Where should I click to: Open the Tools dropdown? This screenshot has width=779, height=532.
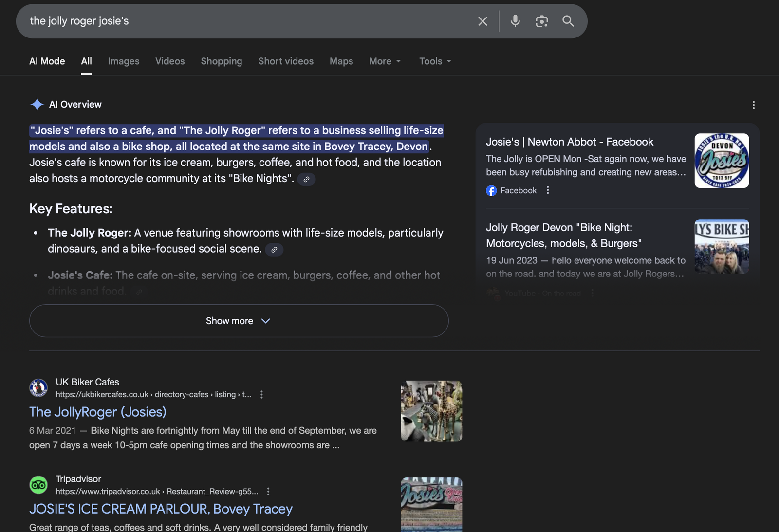(435, 61)
